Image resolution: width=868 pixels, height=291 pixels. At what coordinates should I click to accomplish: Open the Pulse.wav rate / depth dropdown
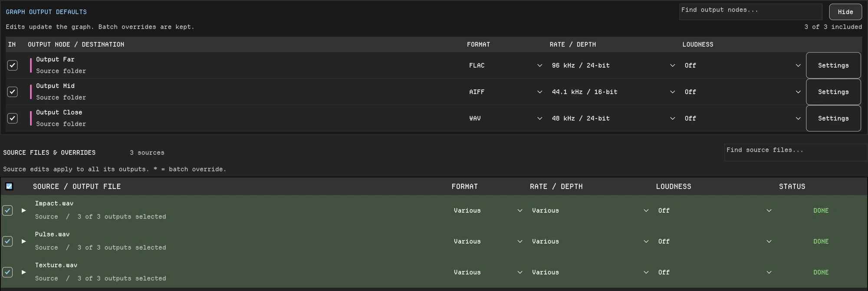coord(590,241)
